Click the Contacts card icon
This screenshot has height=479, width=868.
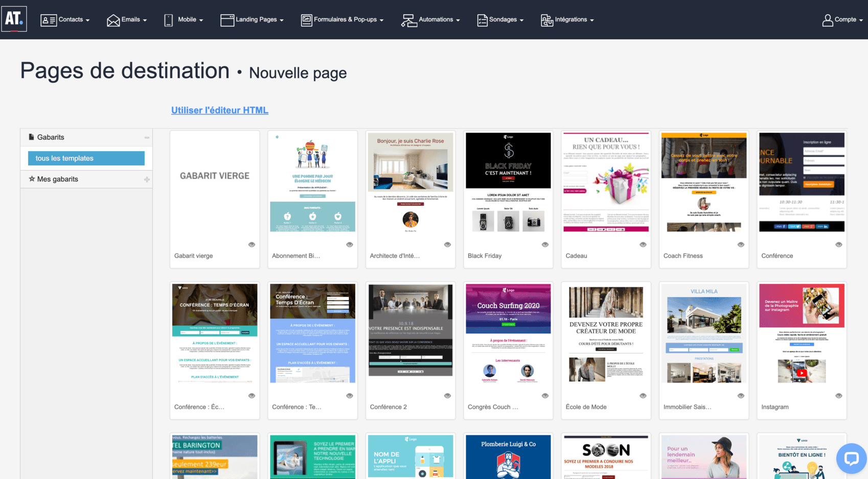point(49,20)
